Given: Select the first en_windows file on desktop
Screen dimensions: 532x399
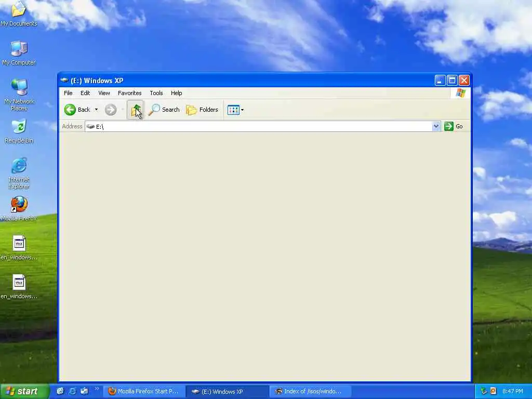Looking at the screenshot, I should [19, 248].
